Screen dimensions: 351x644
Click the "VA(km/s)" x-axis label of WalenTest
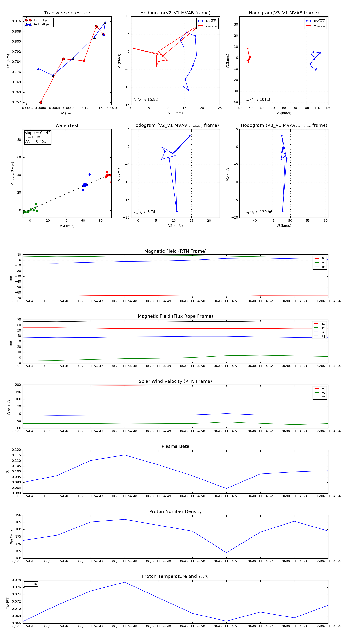pyautogui.click(x=67, y=226)
